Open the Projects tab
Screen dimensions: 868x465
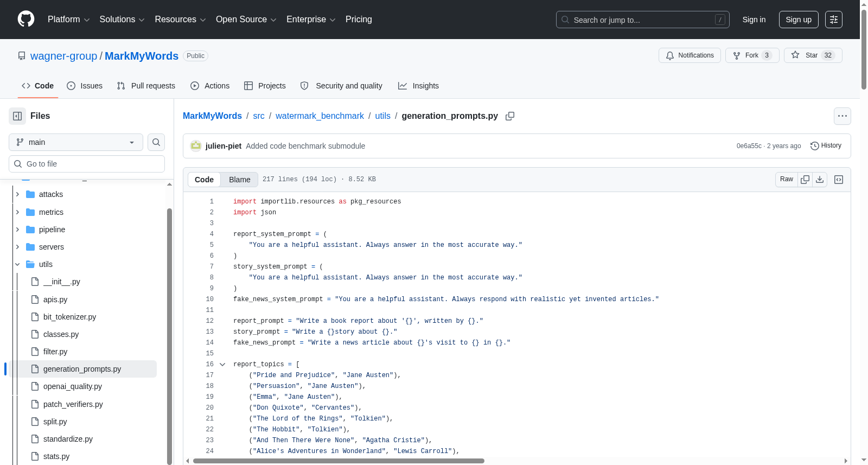265,86
